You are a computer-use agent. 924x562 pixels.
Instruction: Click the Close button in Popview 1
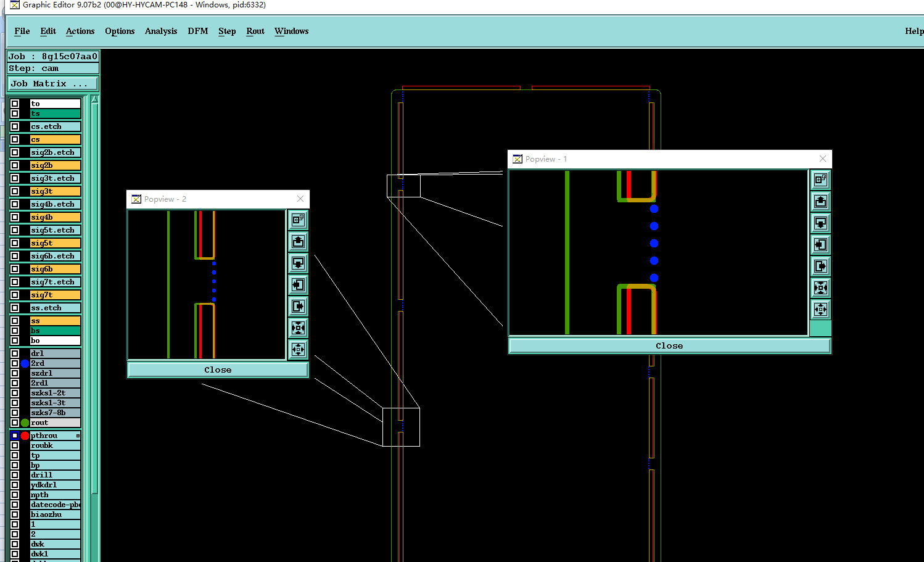point(669,345)
